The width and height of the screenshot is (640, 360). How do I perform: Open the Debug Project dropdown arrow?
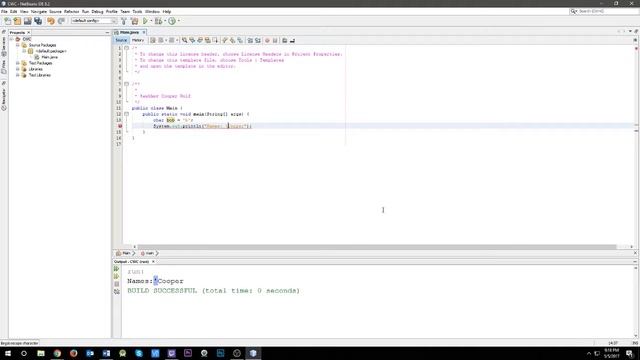pyautogui.click(x=165, y=21)
